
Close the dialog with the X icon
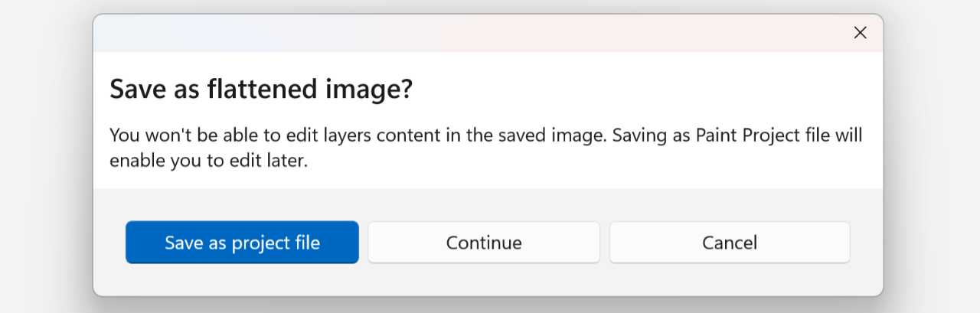click(x=860, y=32)
